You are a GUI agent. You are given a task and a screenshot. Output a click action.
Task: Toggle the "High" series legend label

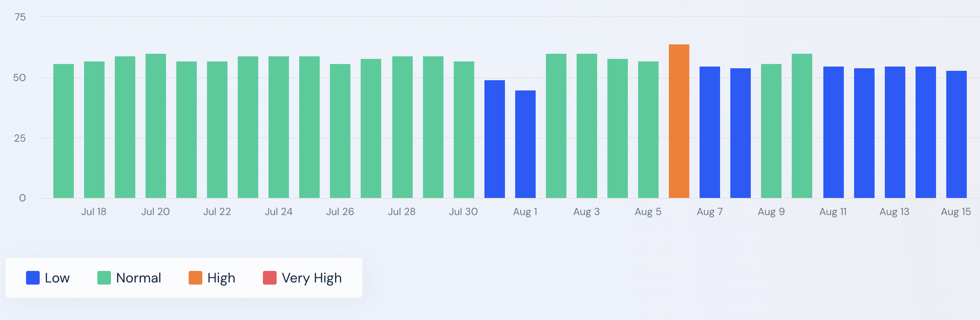click(221, 278)
